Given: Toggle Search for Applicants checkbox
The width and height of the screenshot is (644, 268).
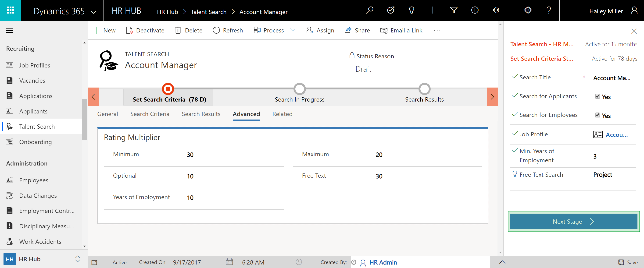Looking at the screenshot, I should coord(597,96).
